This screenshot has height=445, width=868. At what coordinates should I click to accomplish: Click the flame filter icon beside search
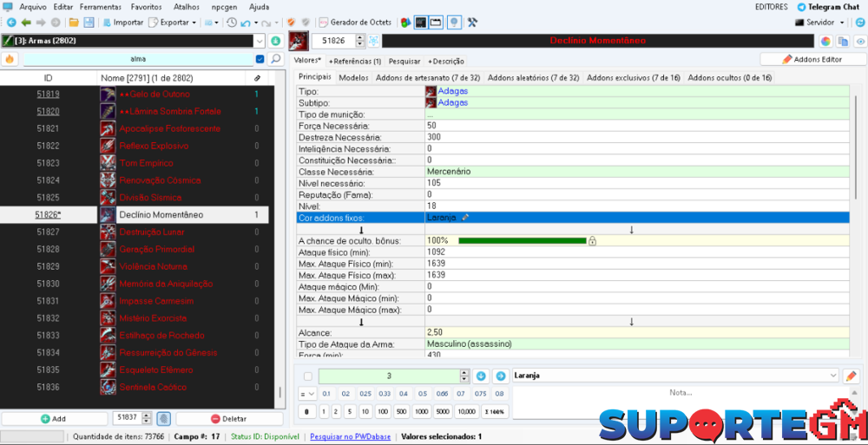10,59
